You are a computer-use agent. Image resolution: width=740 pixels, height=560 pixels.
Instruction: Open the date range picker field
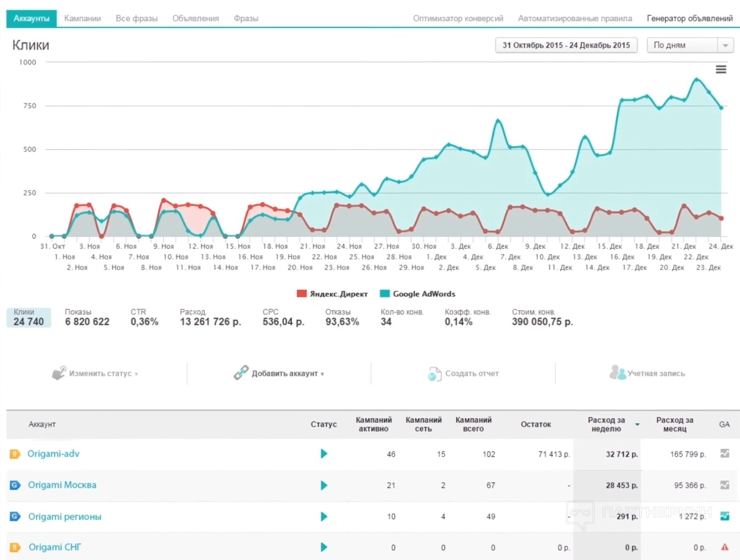click(x=566, y=45)
